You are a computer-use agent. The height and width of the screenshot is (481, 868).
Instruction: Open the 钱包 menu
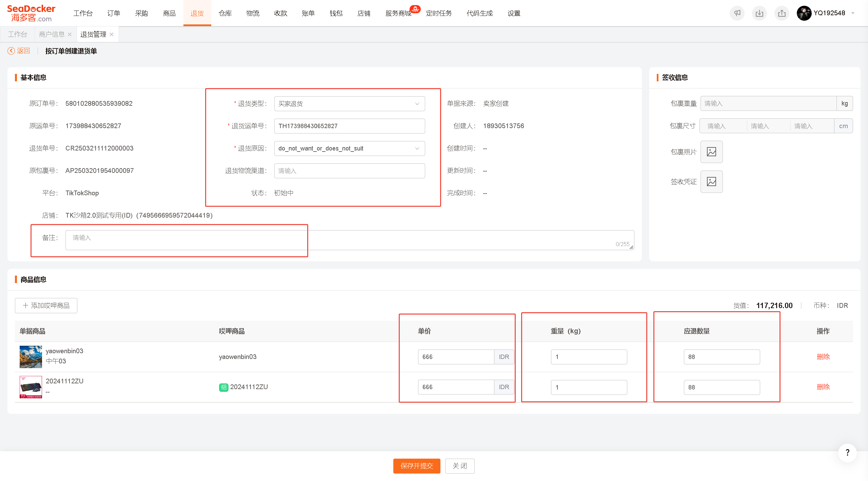[x=336, y=13]
